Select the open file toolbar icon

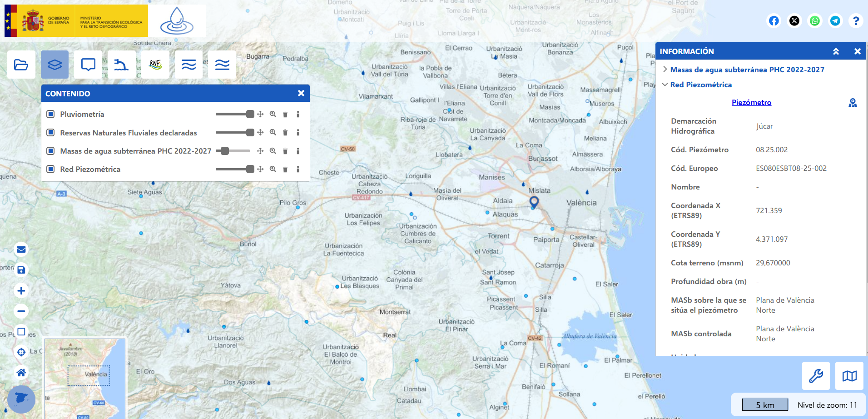click(x=21, y=64)
